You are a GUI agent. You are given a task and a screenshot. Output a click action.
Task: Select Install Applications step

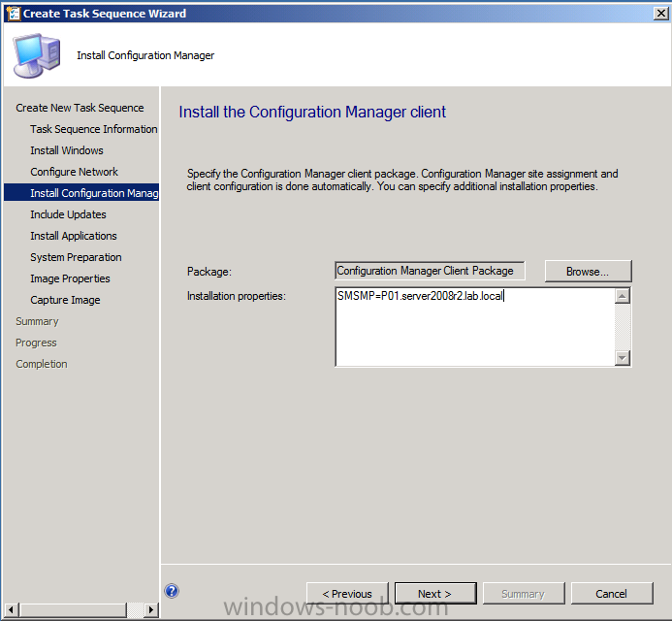click(x=74, y=236)
